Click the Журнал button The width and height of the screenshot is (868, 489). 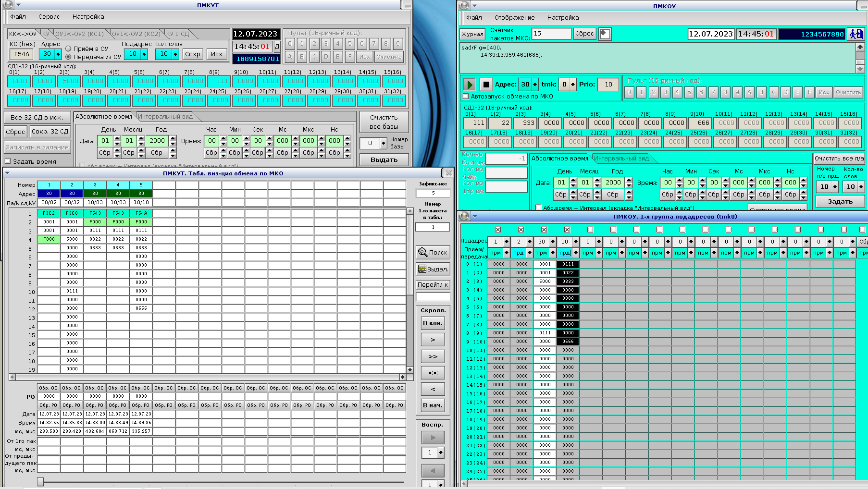pyautogui.click(x=472, y=34)
